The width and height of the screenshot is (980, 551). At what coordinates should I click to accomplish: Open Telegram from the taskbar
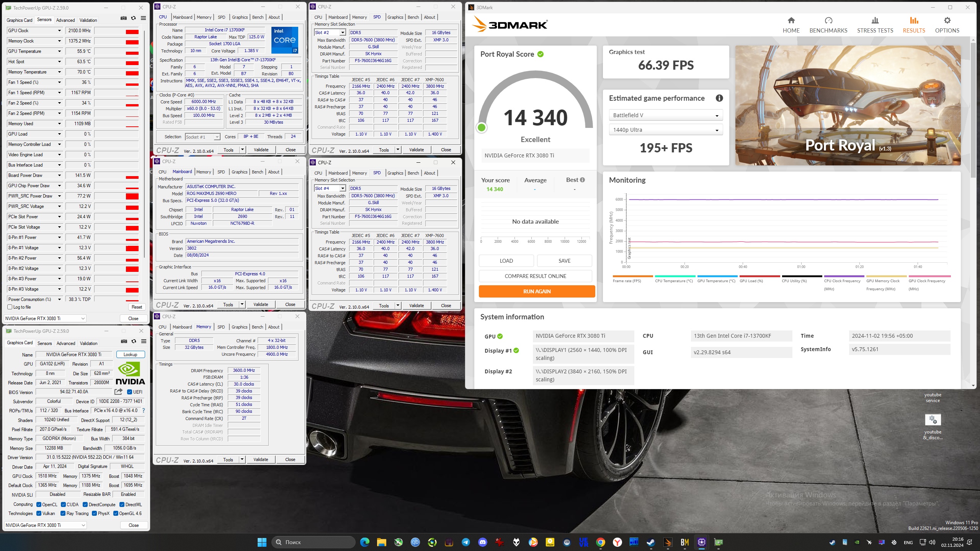pyautogui.click(x=465, y=542)
